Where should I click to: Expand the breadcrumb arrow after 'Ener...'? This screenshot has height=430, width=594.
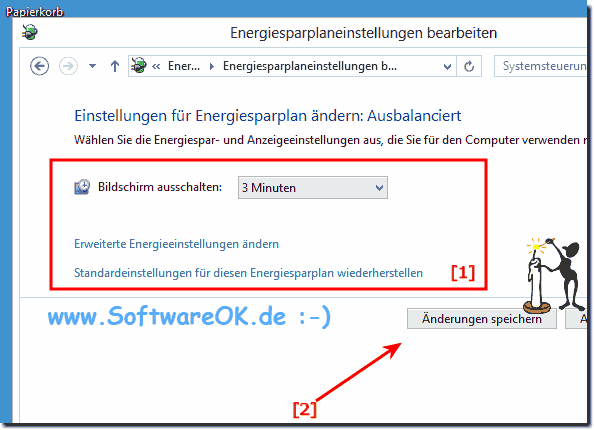[212, 67]
